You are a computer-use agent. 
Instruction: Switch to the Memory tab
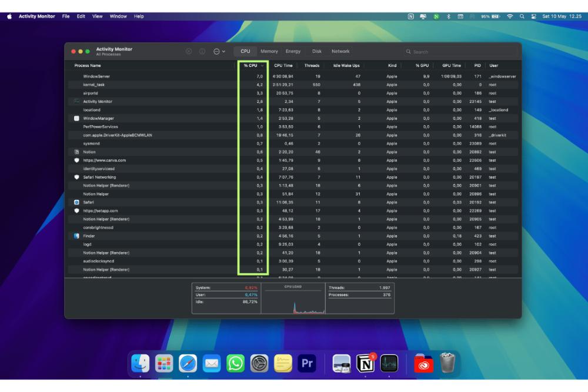point(269,51)
